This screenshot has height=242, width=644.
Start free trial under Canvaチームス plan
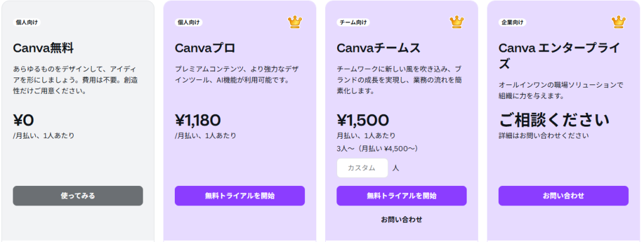coord(402,196)
